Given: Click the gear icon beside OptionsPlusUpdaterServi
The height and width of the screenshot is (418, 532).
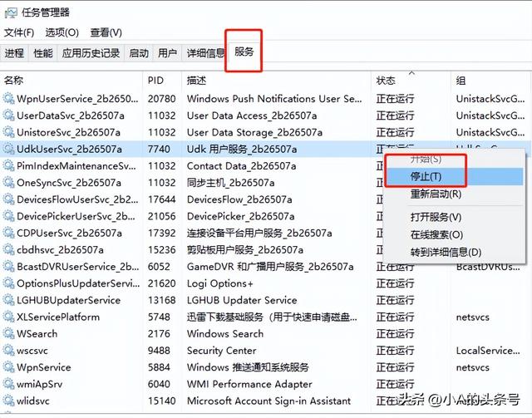Looking at the screenshot, I should coord(9,283).
